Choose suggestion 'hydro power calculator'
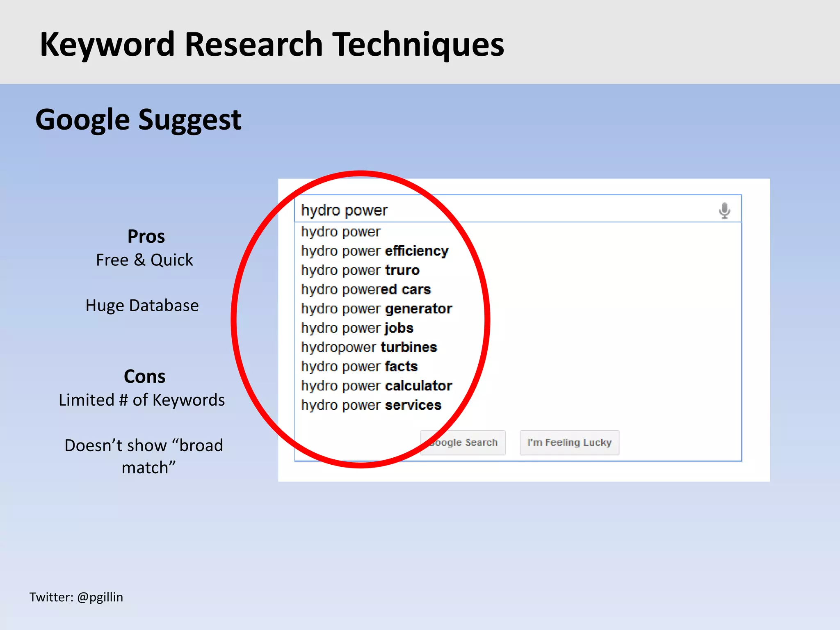This screenshot has height=630, width=840. coord(377,386)
